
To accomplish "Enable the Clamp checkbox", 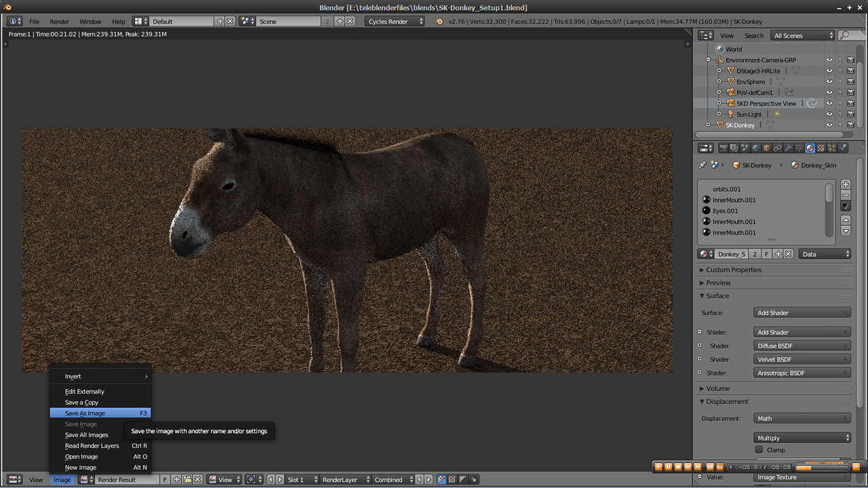I will (759, 450).
